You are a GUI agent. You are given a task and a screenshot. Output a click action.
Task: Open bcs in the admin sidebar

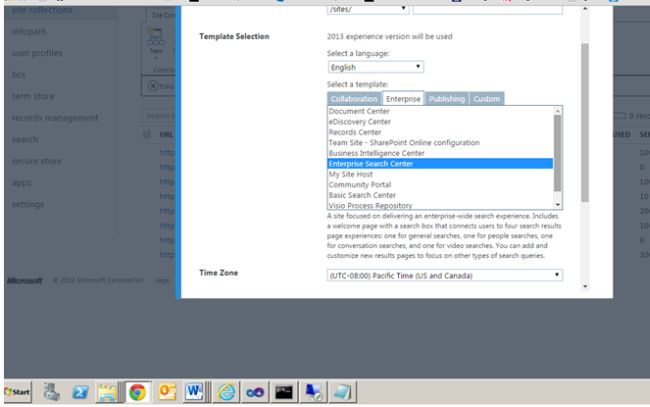(x=19, y=75)
